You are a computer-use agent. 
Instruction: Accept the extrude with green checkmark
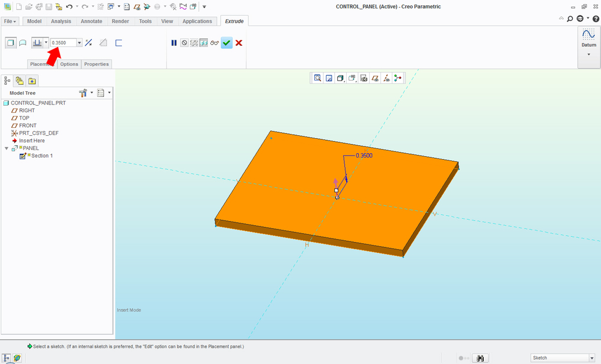[x=226, y=43]
